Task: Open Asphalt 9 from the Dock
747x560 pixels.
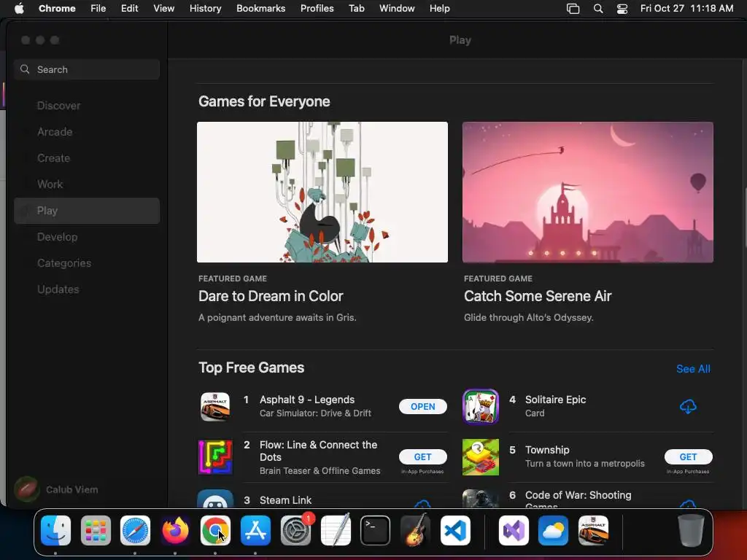Action: [594, 531]
